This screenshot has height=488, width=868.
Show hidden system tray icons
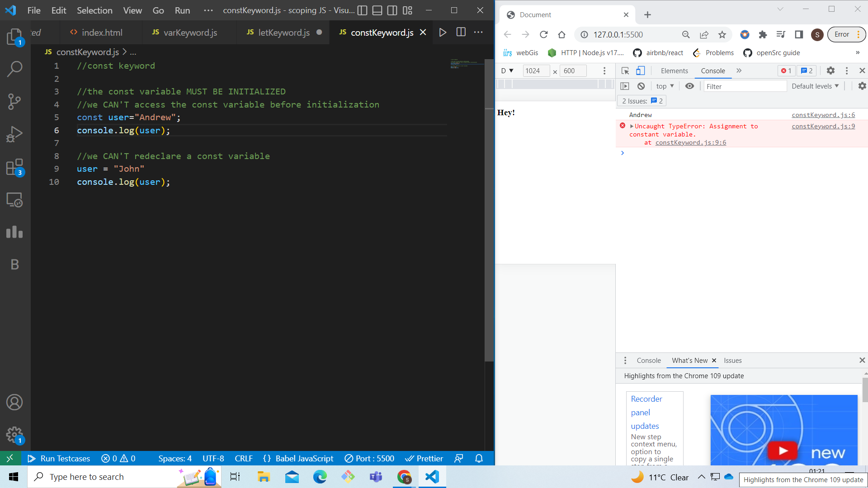click(x=701, y=477)
